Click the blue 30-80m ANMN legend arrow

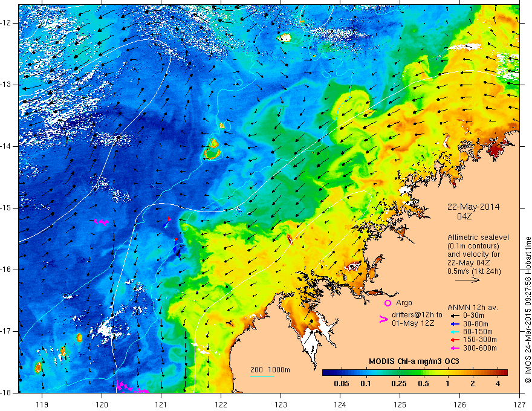pyautogui.click(x=454, y=324)
